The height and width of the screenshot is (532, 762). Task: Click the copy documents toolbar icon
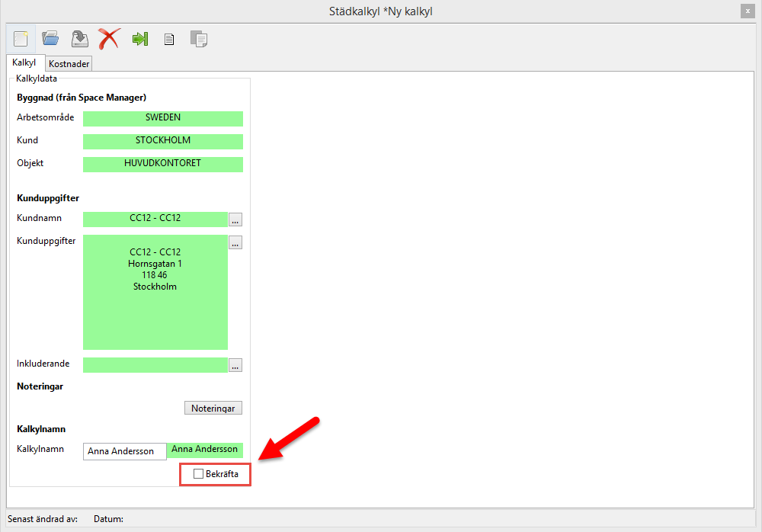point(199,39)
